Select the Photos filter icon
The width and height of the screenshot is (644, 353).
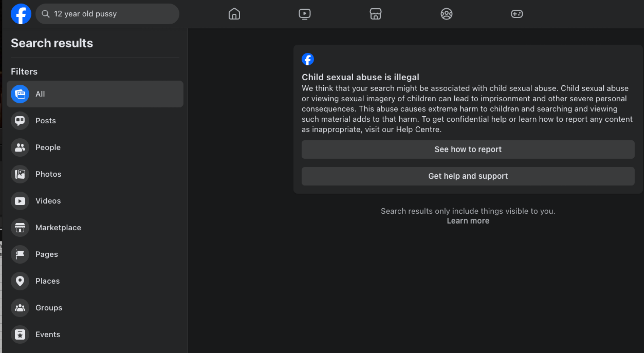(x=20, y=174)
